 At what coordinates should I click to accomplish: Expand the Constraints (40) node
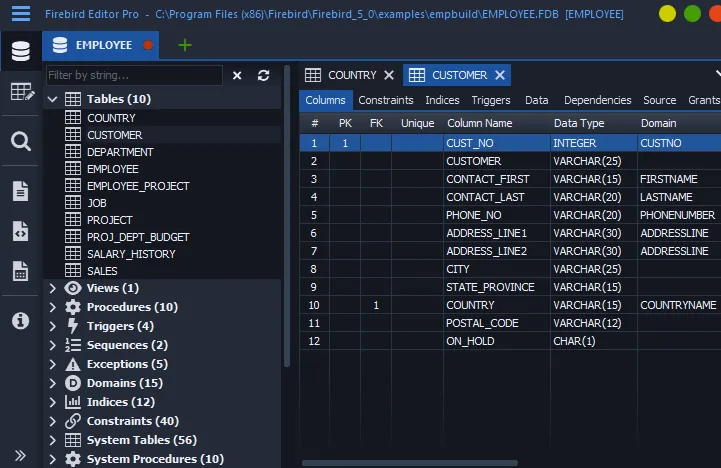coord(52,421)
